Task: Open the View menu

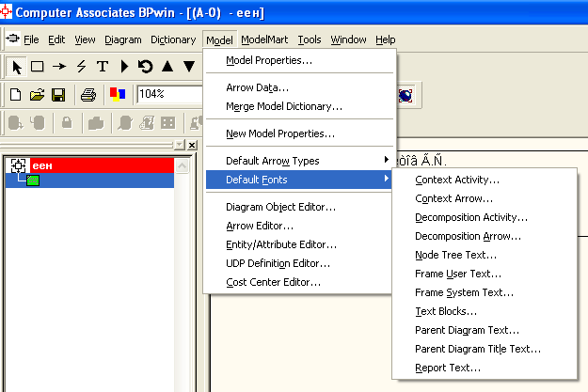Action: coord(85,39)
